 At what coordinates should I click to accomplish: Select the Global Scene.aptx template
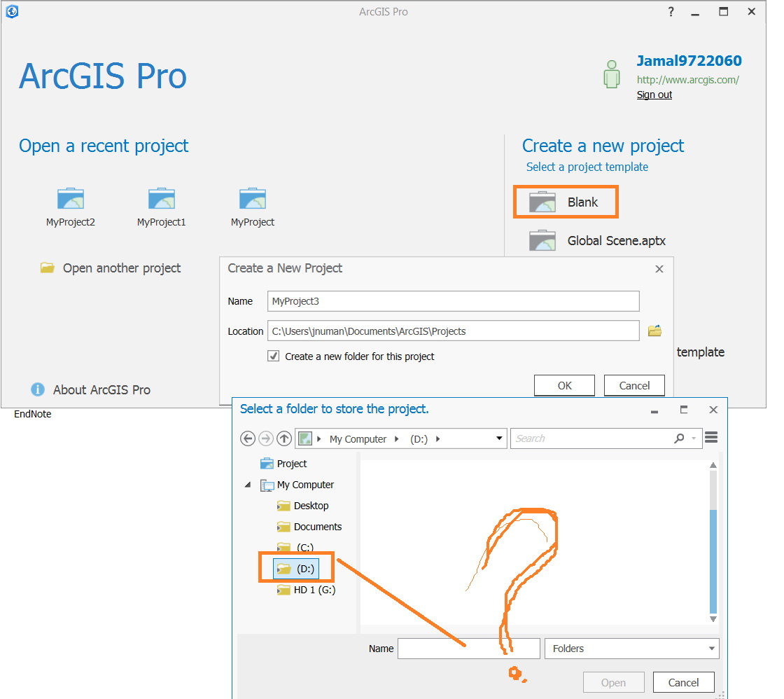[597, 241]
